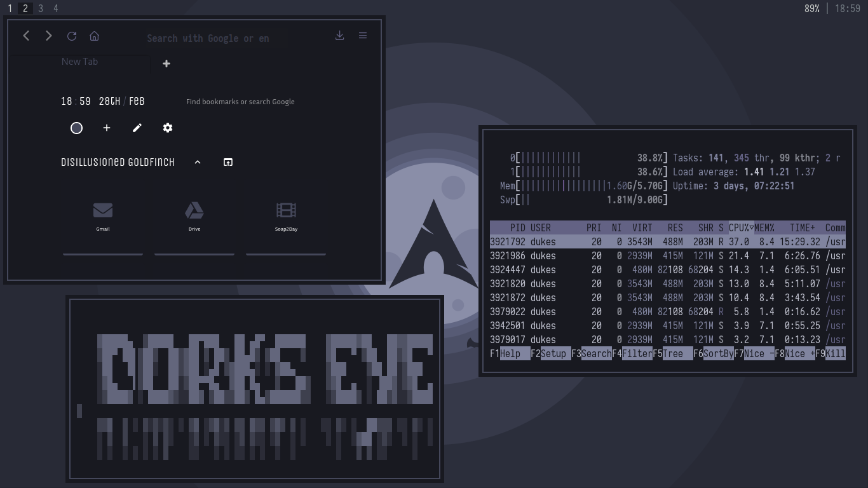Screen dimensions: 868x488
Task: Select htop process row 3979022
Action: (x=668, y=311)
